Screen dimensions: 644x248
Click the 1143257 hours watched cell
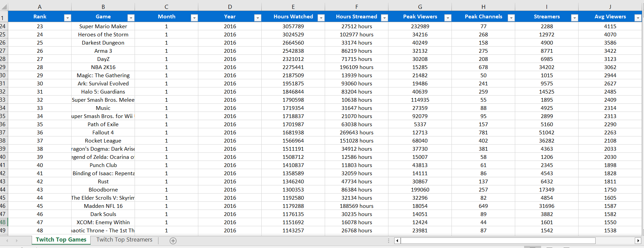click(x=293, y=230)
